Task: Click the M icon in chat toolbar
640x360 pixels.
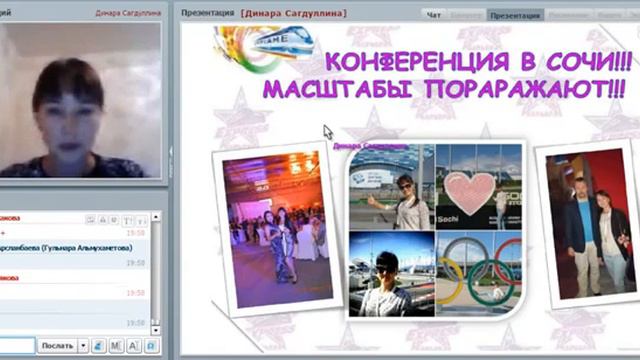Action: pyautogui.click(x=116, y=346)
